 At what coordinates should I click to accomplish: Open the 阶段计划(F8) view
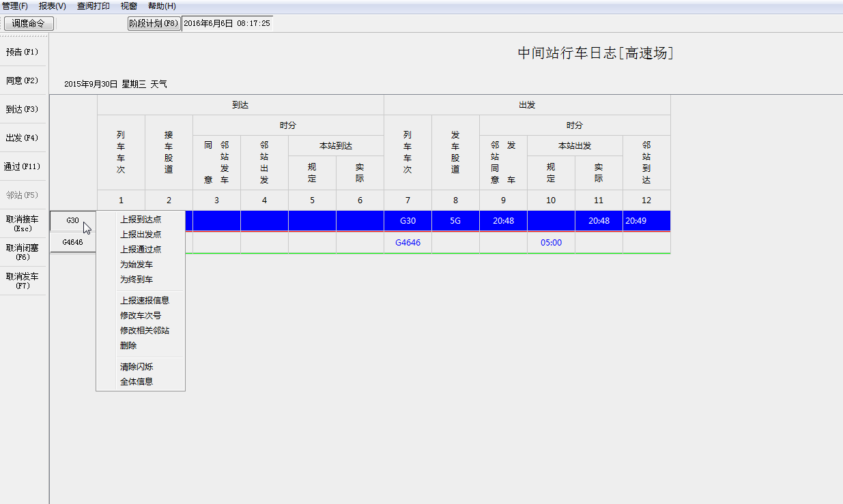pos(154,23)
